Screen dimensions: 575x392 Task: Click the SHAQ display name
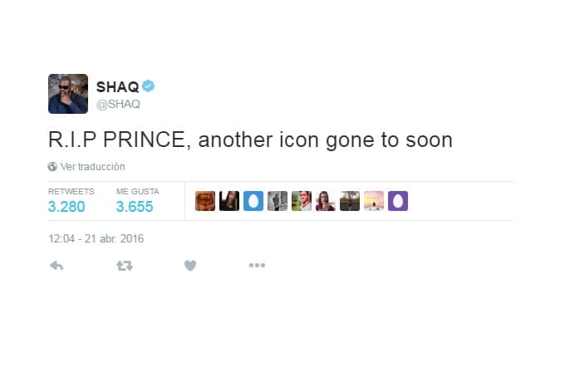(x=117, y=87)
